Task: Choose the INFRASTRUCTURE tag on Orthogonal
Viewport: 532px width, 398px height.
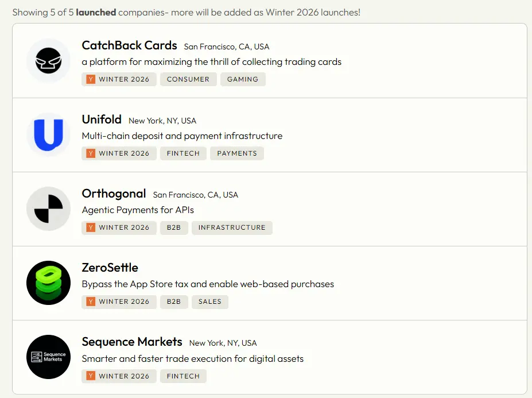Action: [232, 227]
